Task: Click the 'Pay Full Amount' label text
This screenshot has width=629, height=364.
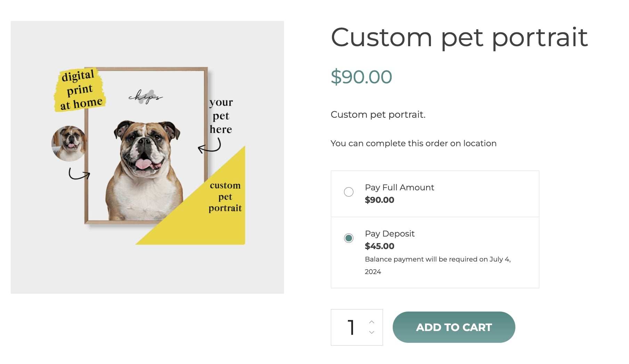Action: [x=399, y=188]
